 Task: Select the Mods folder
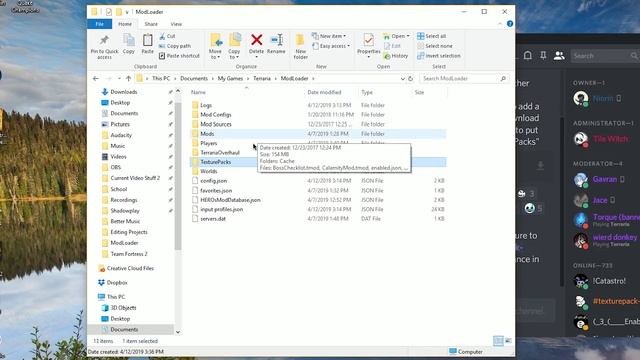pos(207,133)
